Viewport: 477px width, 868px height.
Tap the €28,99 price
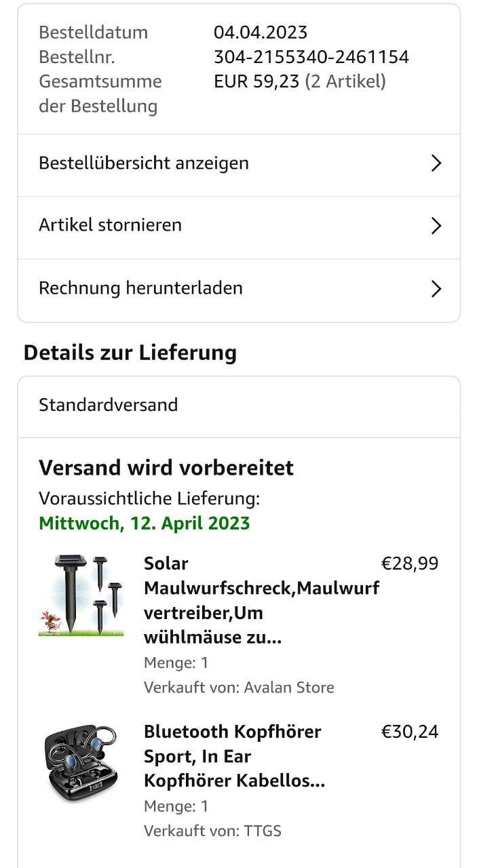click(x=410, y=564)
